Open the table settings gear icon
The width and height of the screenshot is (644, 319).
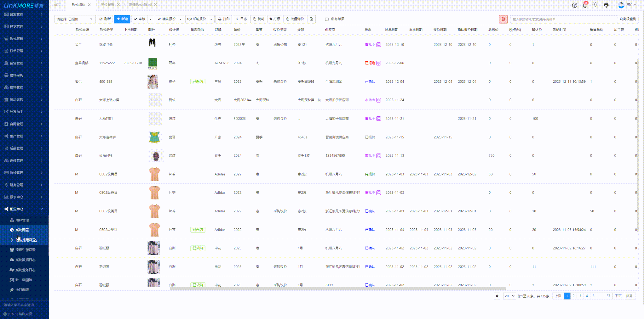coord(497,296)
